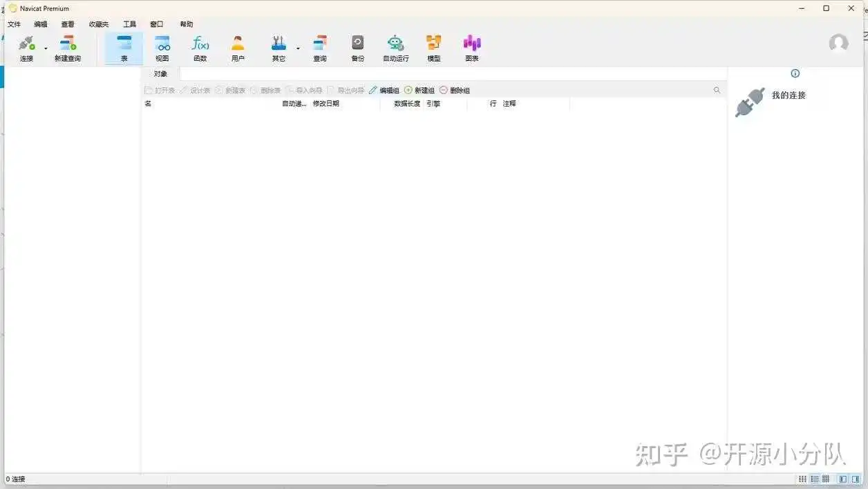Open the 备份 (Backup) tool
The image size is (868, 489).
357,48
